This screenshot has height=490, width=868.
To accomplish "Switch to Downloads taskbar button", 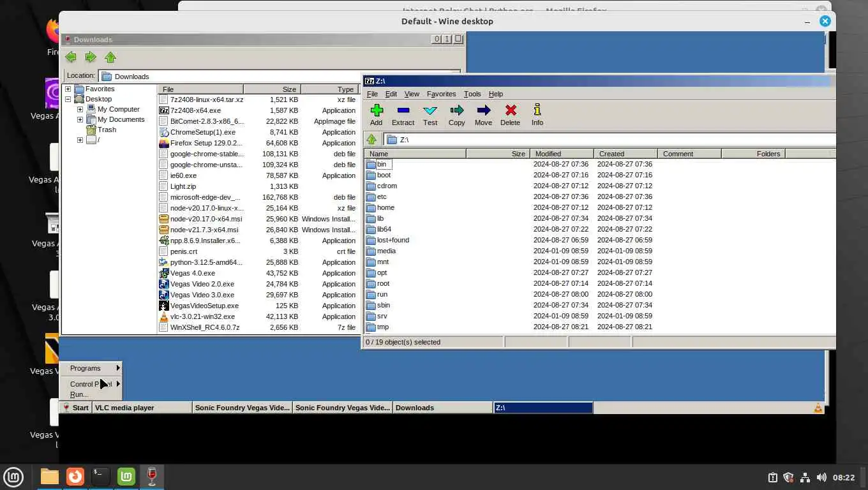I will click(442, 408).
